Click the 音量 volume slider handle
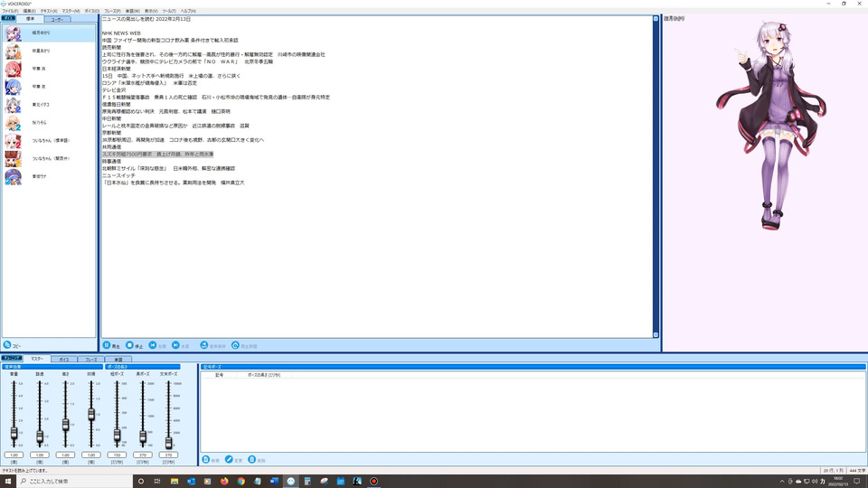 14,433
